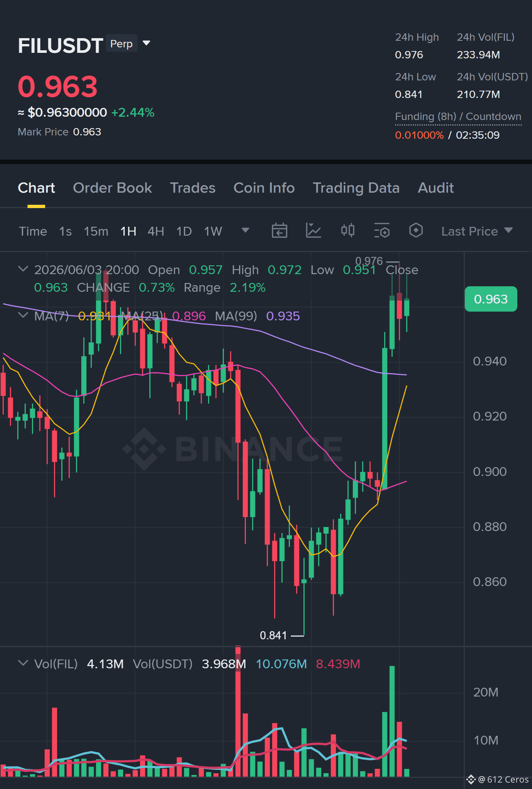The image size is (532, 789).
Task: Select the 1D time interval
Action: click(x=184, y=231)
